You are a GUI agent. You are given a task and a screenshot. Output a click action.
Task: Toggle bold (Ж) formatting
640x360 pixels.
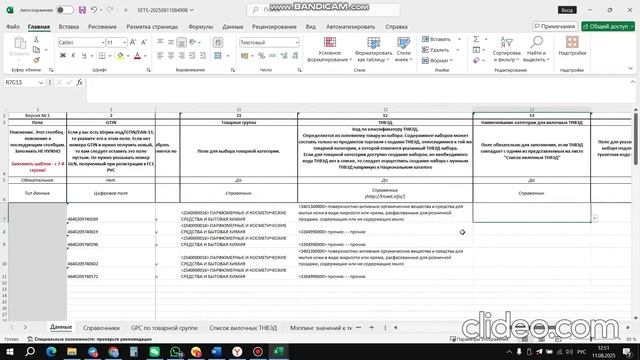coord(63,56)
